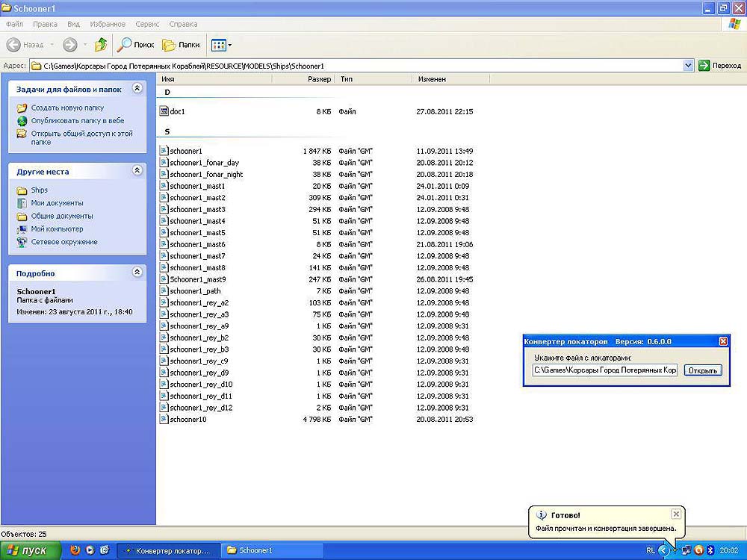
Task: Collapse the Подробно details panel
Action: 137,272
